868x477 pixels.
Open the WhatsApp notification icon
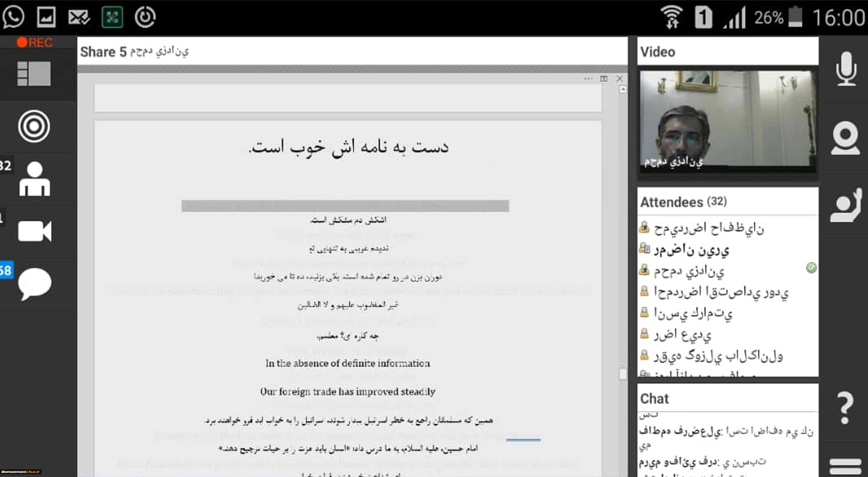pyautogui.click(x=14, y=17)
